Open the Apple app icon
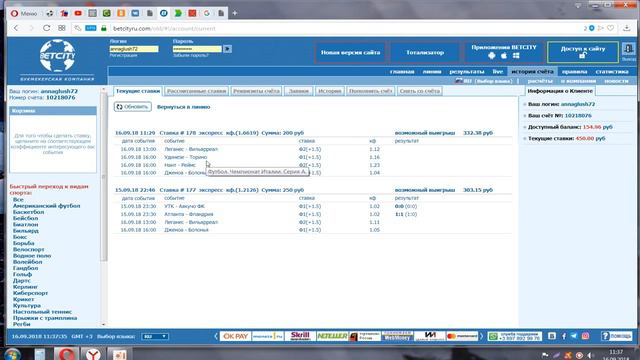This screenshot has height=360, width=640. point(504,56)
